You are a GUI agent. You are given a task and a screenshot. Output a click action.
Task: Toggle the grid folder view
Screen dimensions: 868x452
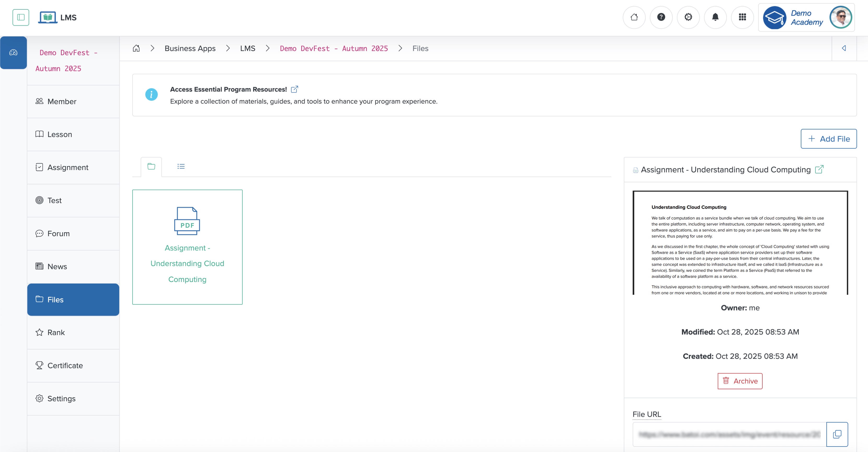(151, 166)
